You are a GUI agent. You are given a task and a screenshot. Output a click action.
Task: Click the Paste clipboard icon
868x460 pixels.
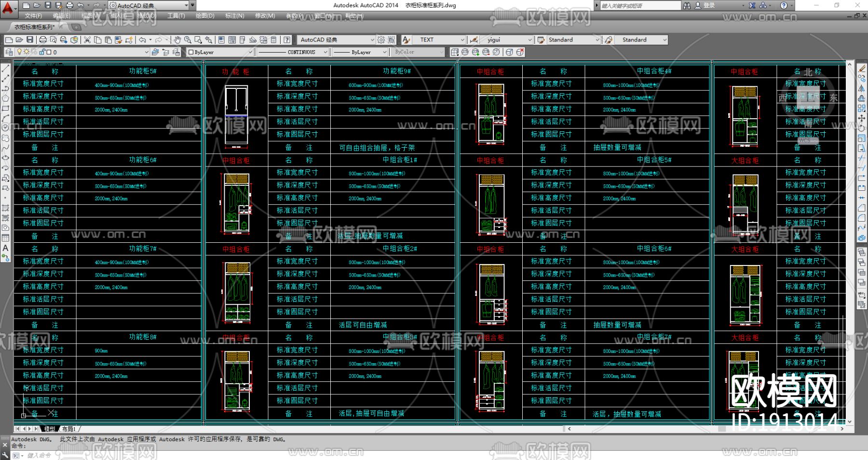point(108,40)
